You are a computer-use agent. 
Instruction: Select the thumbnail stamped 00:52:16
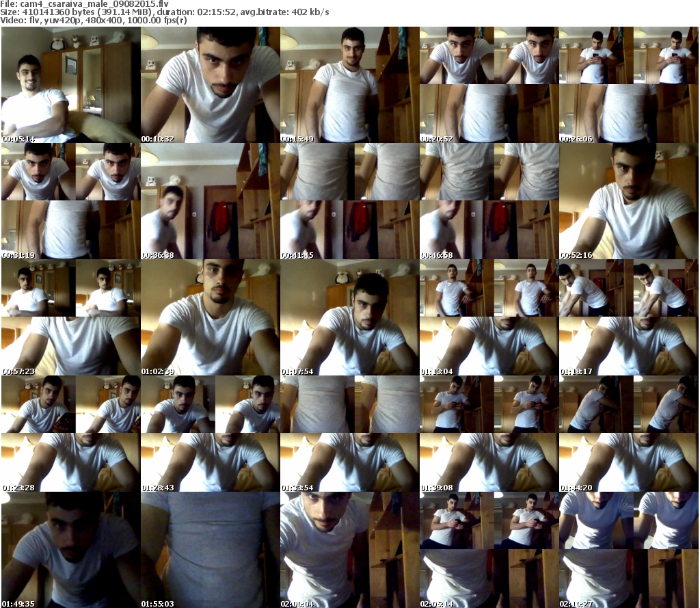[x=629, y=201]
